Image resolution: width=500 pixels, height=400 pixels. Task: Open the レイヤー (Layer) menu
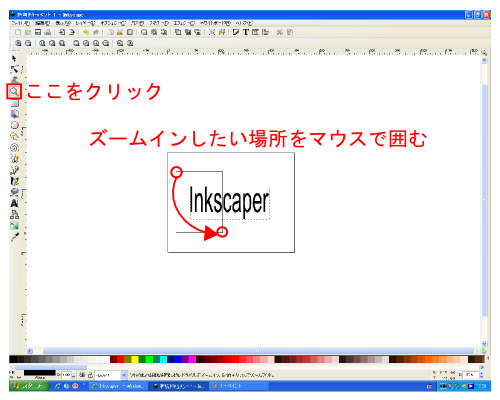click(x=85, y=23)
